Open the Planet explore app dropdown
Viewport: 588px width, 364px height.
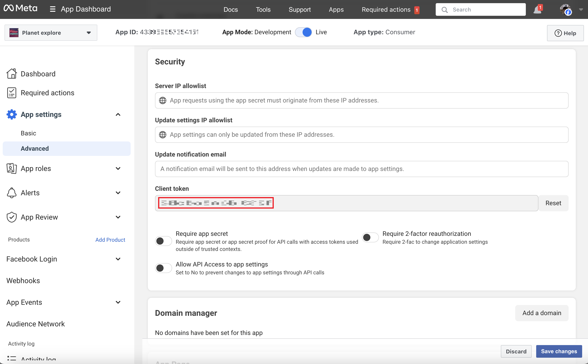click(x=51, y=33)
